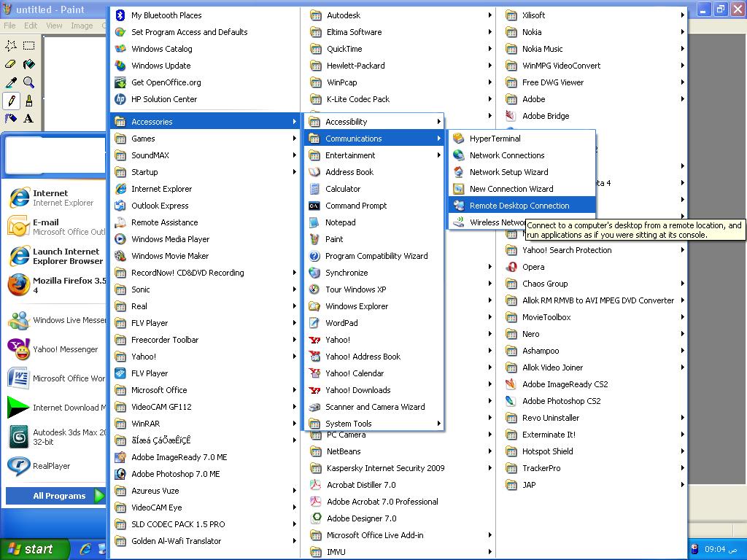Select the Pick Color eyedropper tool
This screenshot has width=747, height=560.
(x=11, y=82)
